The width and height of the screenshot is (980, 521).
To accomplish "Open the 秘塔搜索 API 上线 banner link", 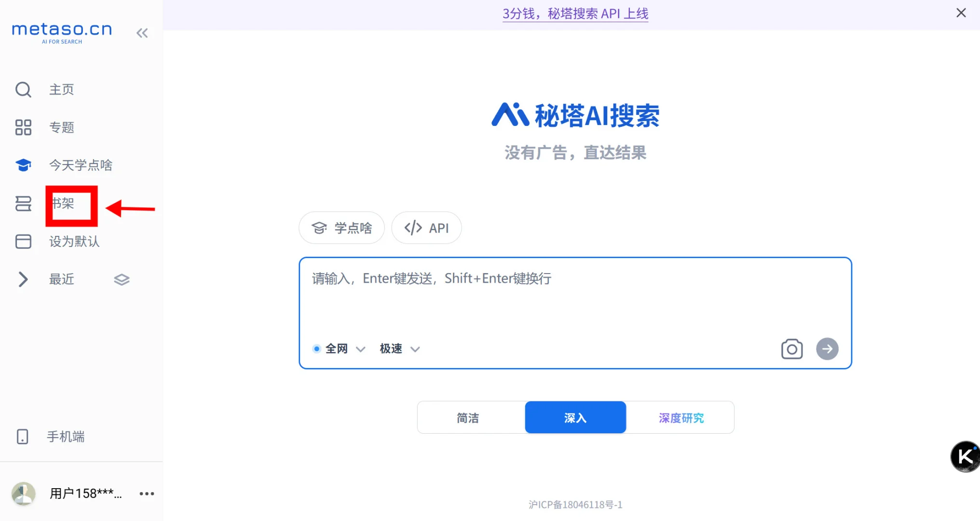I will [575, 14].
